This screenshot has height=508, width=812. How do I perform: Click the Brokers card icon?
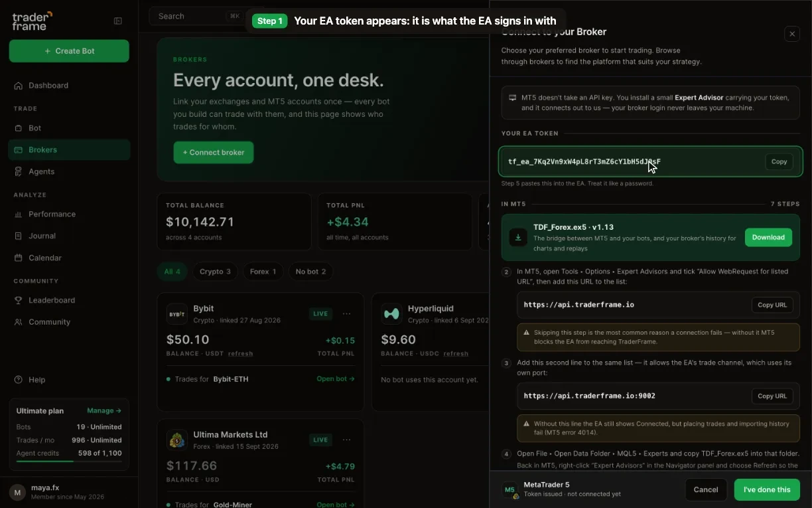[x=19, y=150]
